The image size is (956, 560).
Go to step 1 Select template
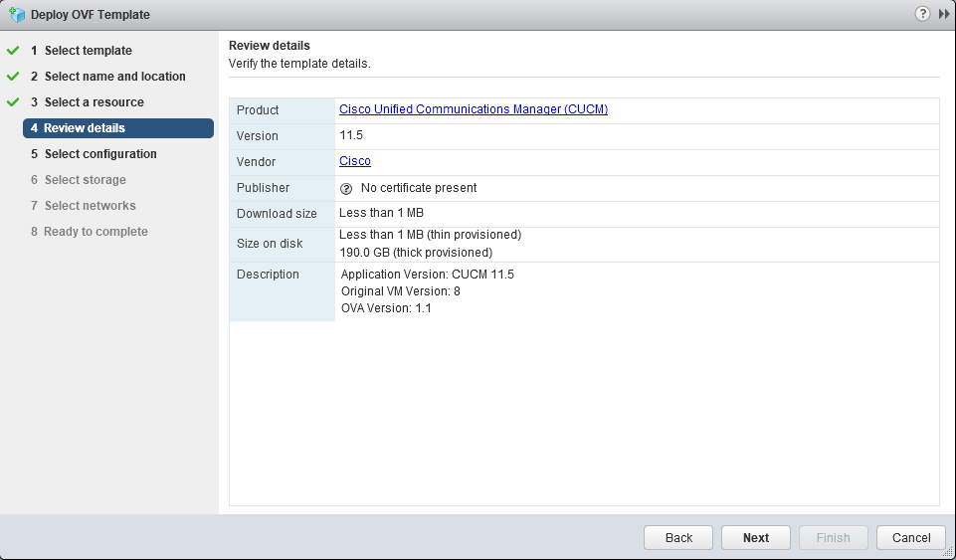coord(82,51)
